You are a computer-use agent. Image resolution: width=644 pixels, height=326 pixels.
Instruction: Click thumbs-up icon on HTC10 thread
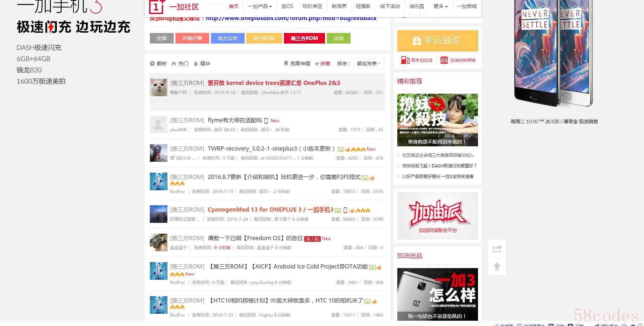click(374, 301)
